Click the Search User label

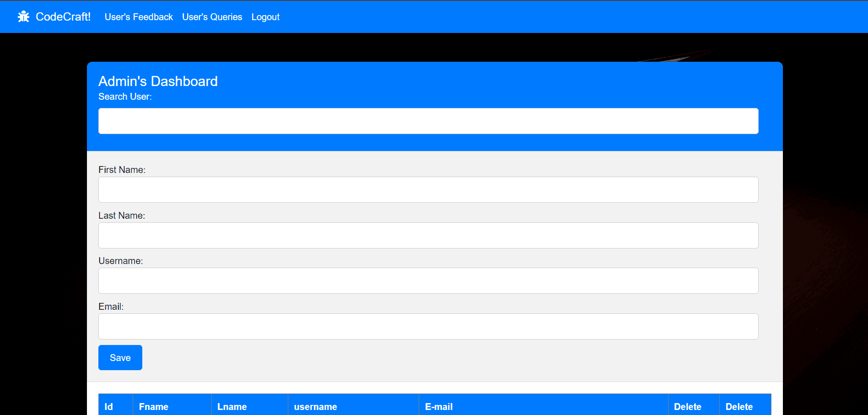click(x=125, y=97)
